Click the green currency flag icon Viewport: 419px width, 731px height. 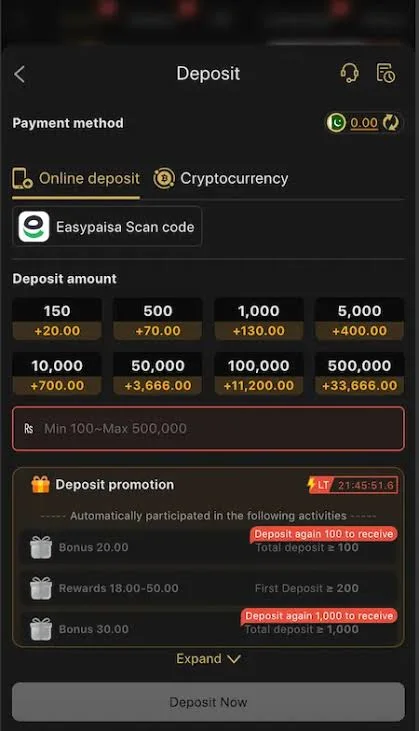[x=337, y=123]
